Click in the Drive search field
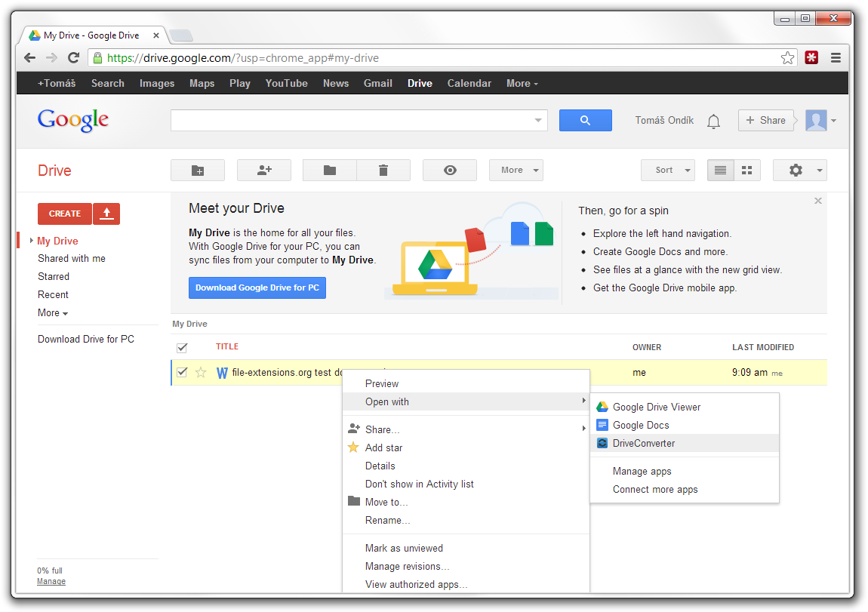This screenshot has height=612, width=868. (352, 121)
